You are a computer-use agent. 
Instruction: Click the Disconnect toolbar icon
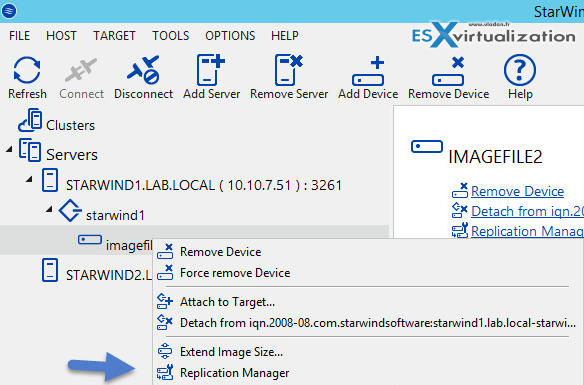click(x=143, y=70)
